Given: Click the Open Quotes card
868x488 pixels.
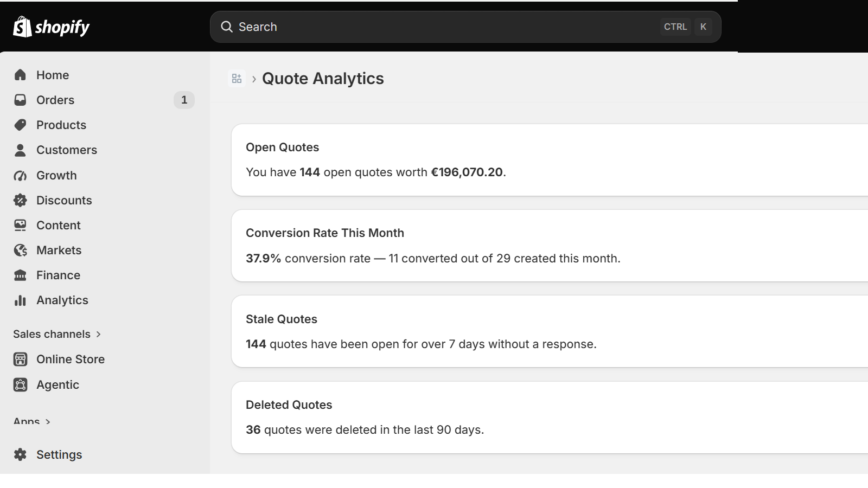Looking at the screenshot, I should click(550, 160).
